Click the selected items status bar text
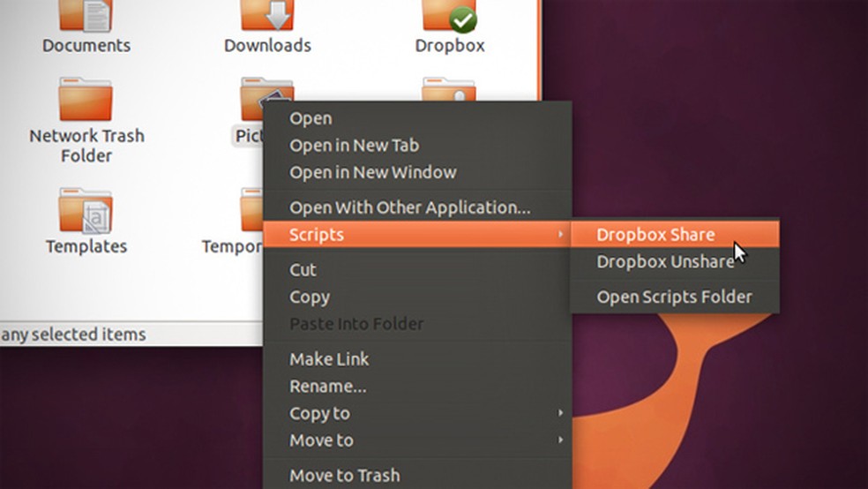 pos(73,335)
